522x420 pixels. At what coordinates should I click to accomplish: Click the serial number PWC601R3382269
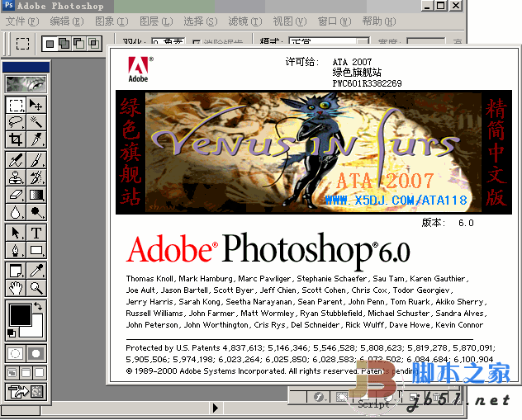368,83
